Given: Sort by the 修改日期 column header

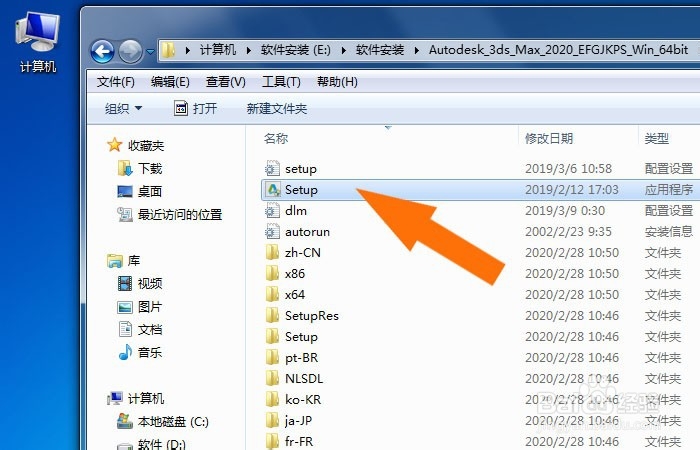Looking at the screenshot, I should [x=549, y=138].
